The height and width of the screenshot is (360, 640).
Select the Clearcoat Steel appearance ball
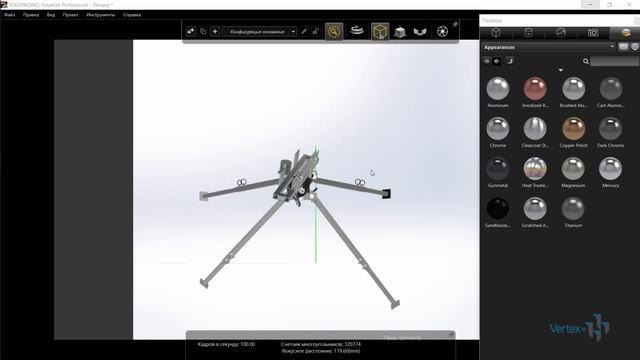(x=535, y=128)
